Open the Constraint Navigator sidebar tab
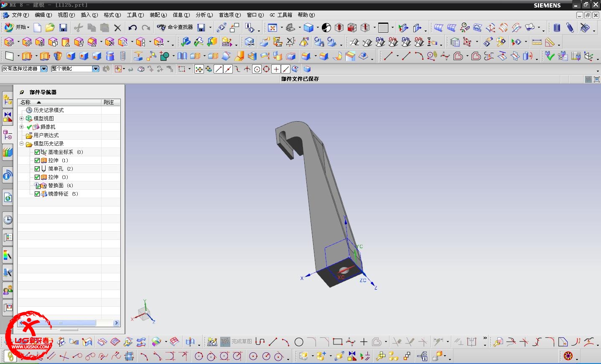Screen dimensions: 601x364 click(x=8, y=117)
